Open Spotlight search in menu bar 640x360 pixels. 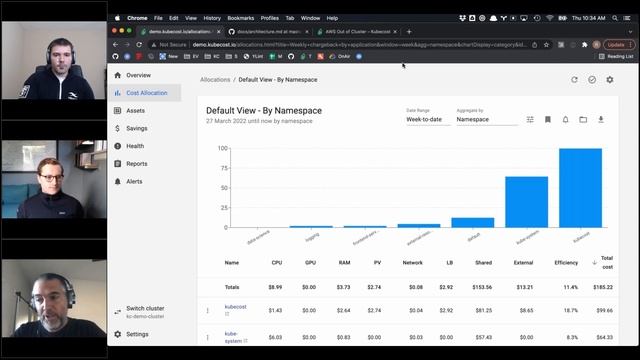click(615, 18)
